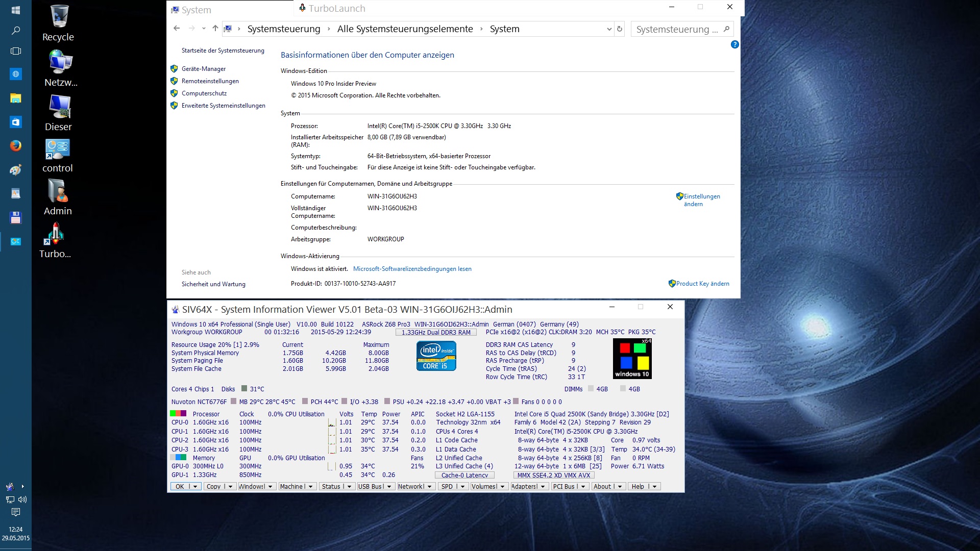
Task: Open Geräte-Manager from the sidebar
Action: [x=203, y=69]
